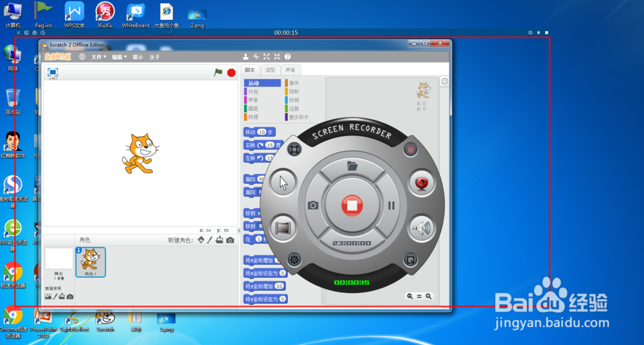The width and height of the screenshot is (644, 345).
Task: Toggle webcam capture in Screen Recorder
Action: point(421,182)
